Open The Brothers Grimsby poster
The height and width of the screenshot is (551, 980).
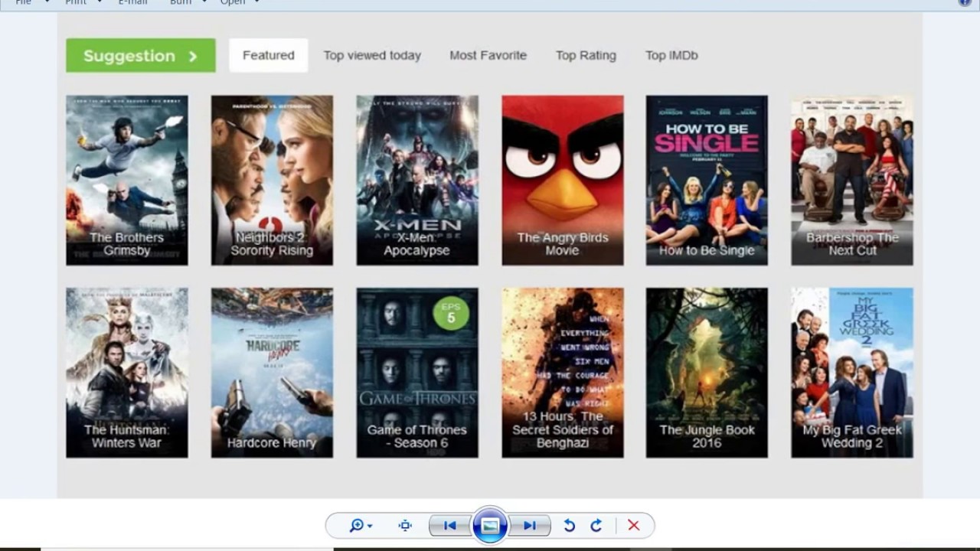click(127, 181)
